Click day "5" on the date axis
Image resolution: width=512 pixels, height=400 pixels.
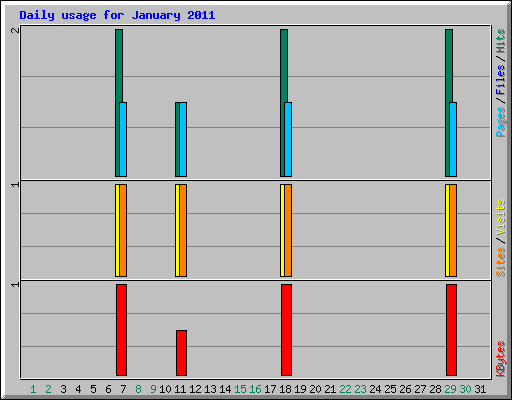(93, 389)
